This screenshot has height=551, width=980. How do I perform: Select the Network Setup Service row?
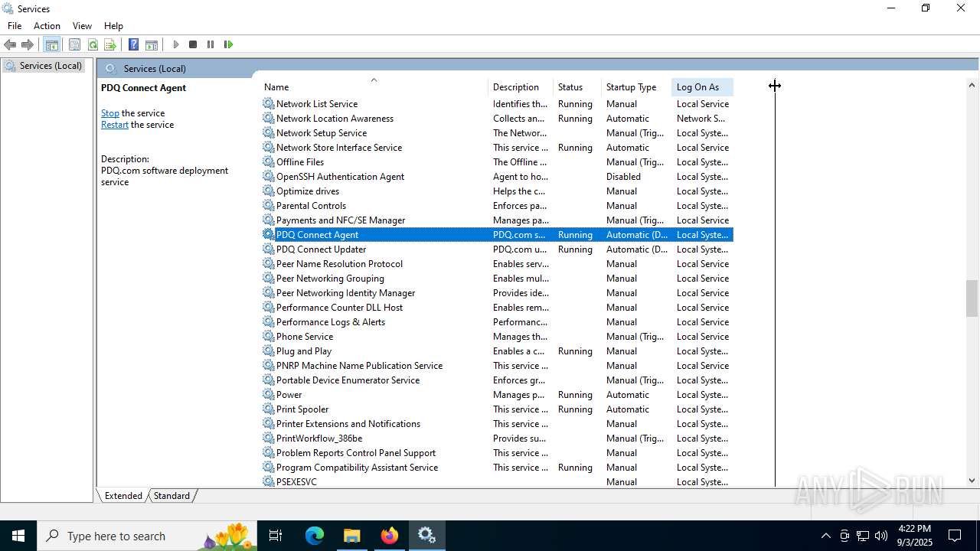[x=497, y=132]
